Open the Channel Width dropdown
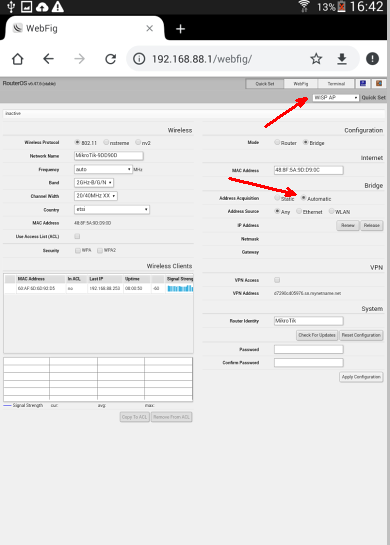Screen dimensions: 390x545 coord(96,196)
